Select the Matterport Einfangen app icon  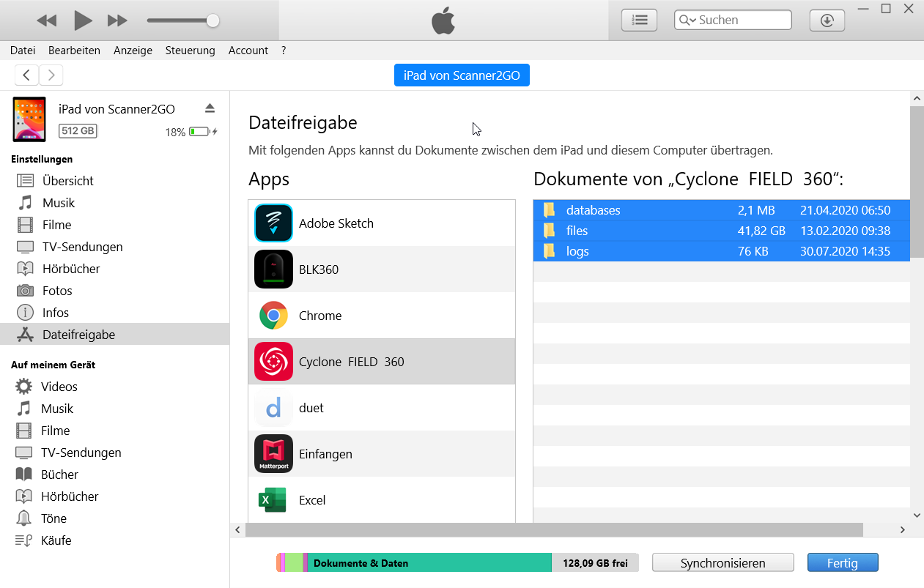tap(273, 454)
